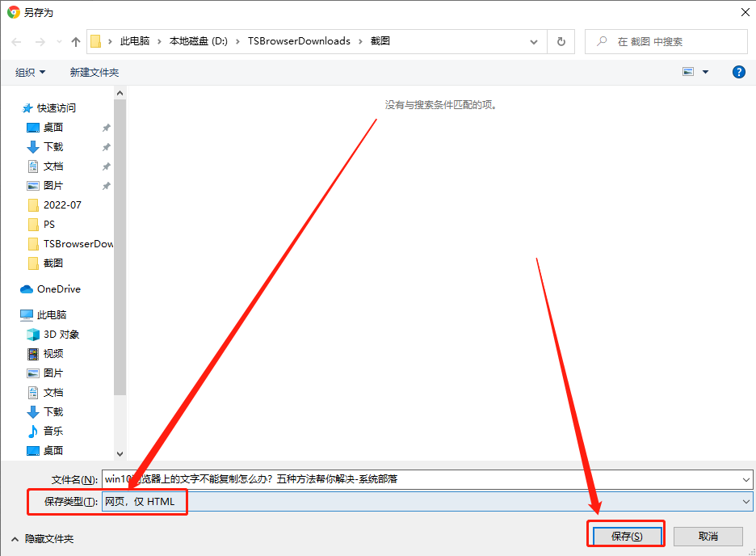
Task: Expand 隐藏文件夹 at the bottom left
Action: tap(43, 537)
